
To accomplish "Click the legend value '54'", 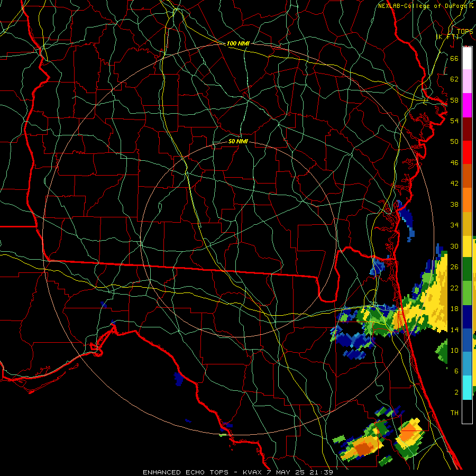I will [x=454, y=121].
